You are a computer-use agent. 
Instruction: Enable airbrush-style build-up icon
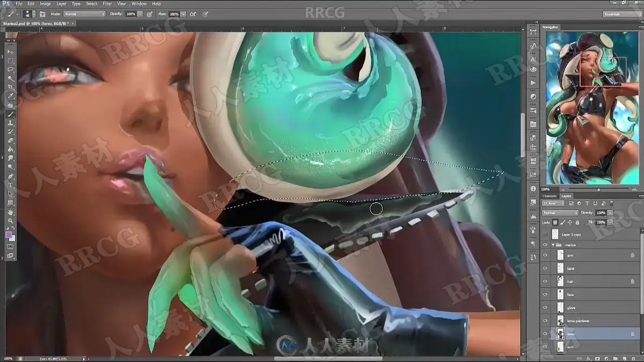pyautogui.click(x=193, y=14)
